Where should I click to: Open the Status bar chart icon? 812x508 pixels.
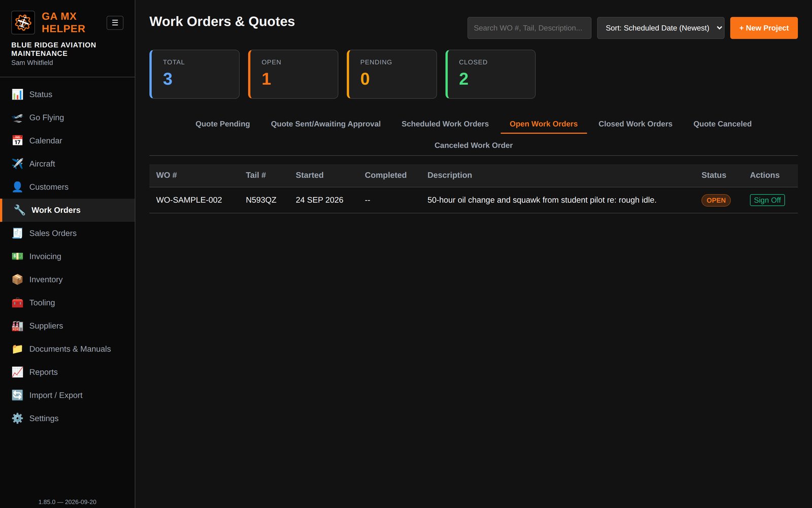17,94
